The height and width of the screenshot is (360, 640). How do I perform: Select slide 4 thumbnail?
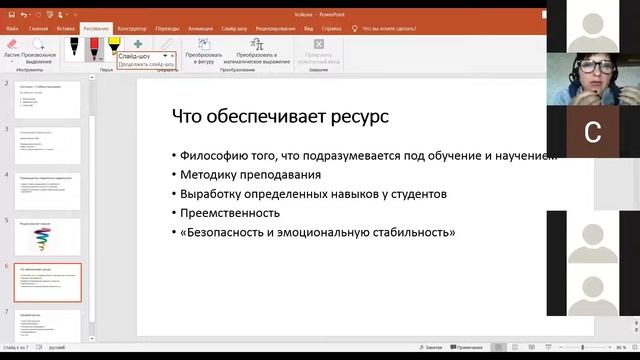pos(47,191)
